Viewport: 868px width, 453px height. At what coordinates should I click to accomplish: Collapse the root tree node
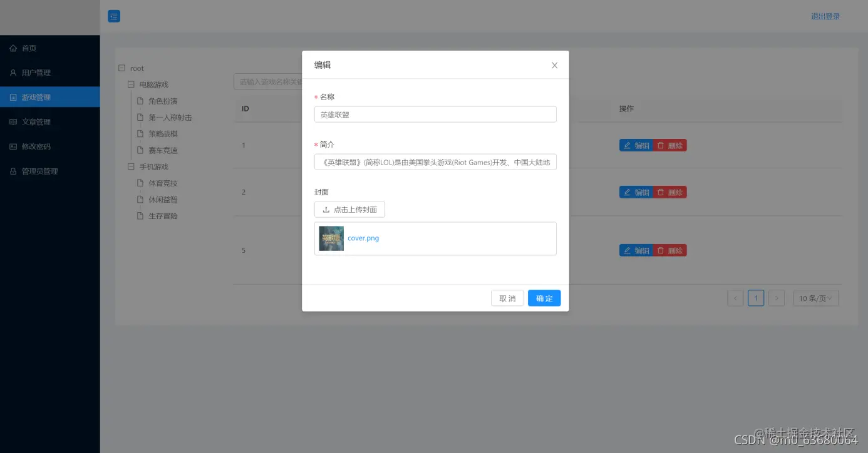click(121, 68)
